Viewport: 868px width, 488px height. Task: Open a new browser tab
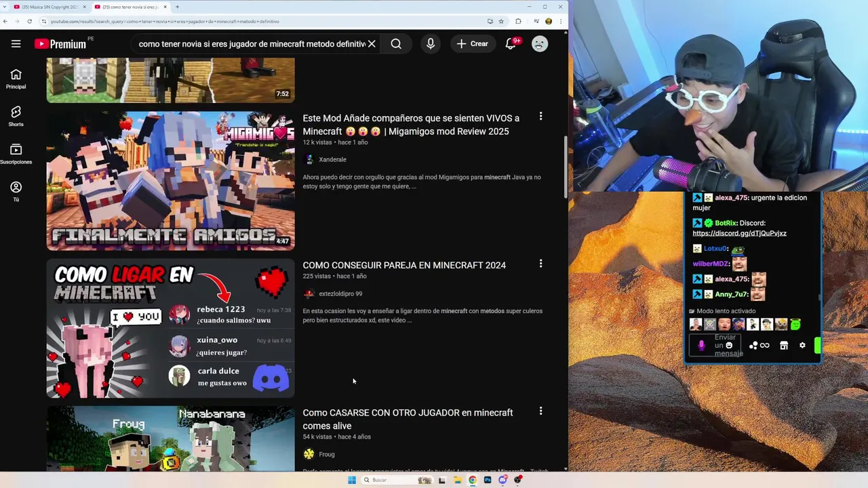[177, 7]
